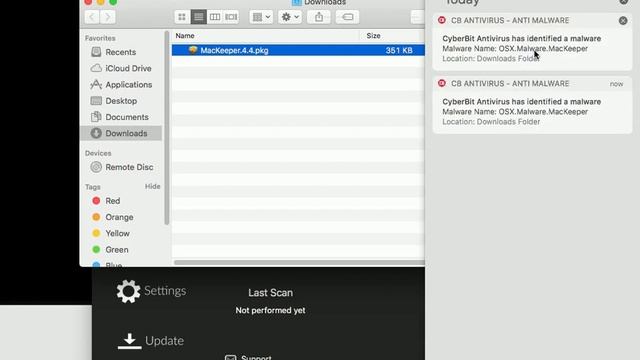Open the first CyberBit malware notification
Screen dimensions: 640x360
pos(532,42)
